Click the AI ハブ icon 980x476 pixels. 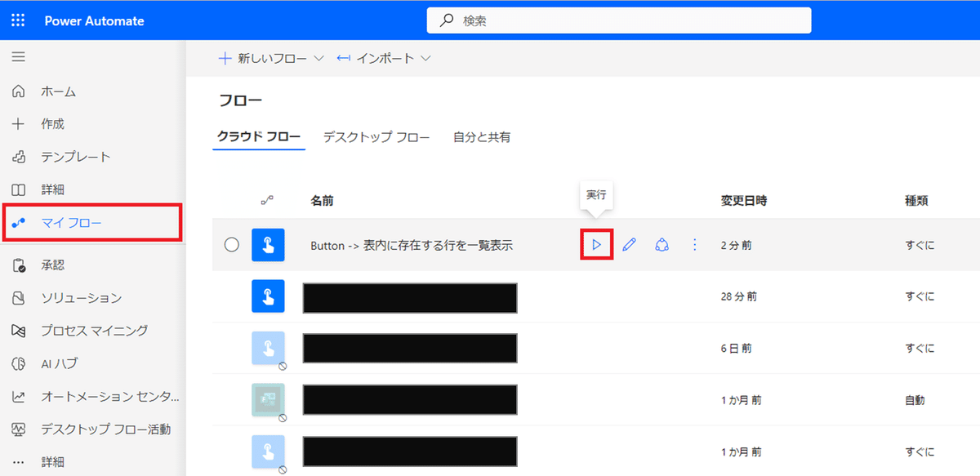coord(18,363)
